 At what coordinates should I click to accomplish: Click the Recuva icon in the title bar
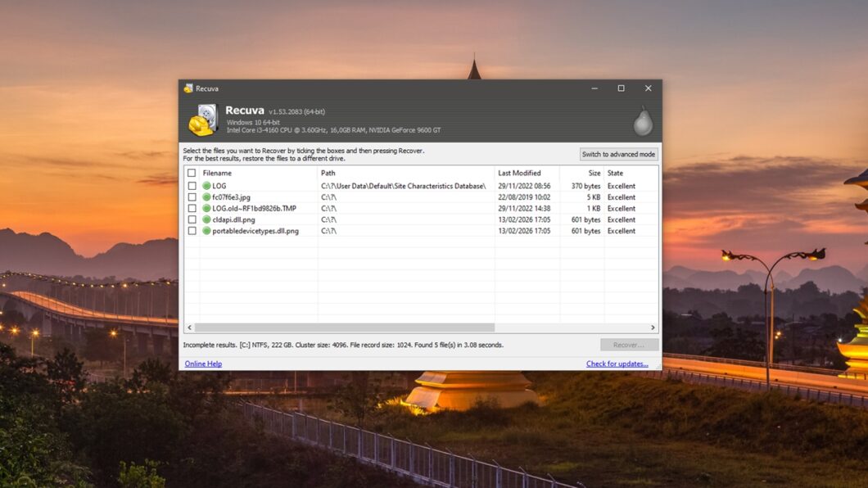(x=188, y=88)
